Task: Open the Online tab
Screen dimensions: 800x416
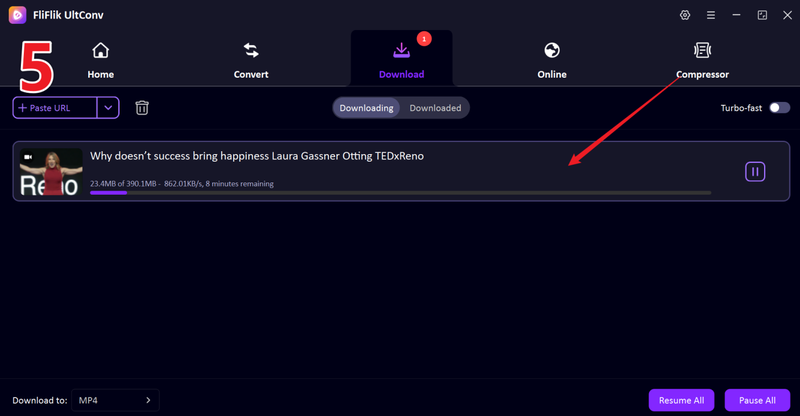Action: click(x=552, y=60)
